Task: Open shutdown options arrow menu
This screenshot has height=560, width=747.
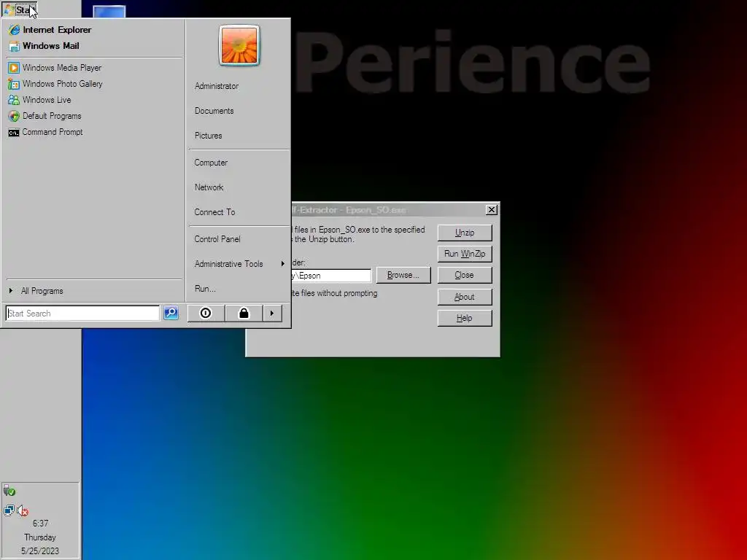Action: (272, 313)
